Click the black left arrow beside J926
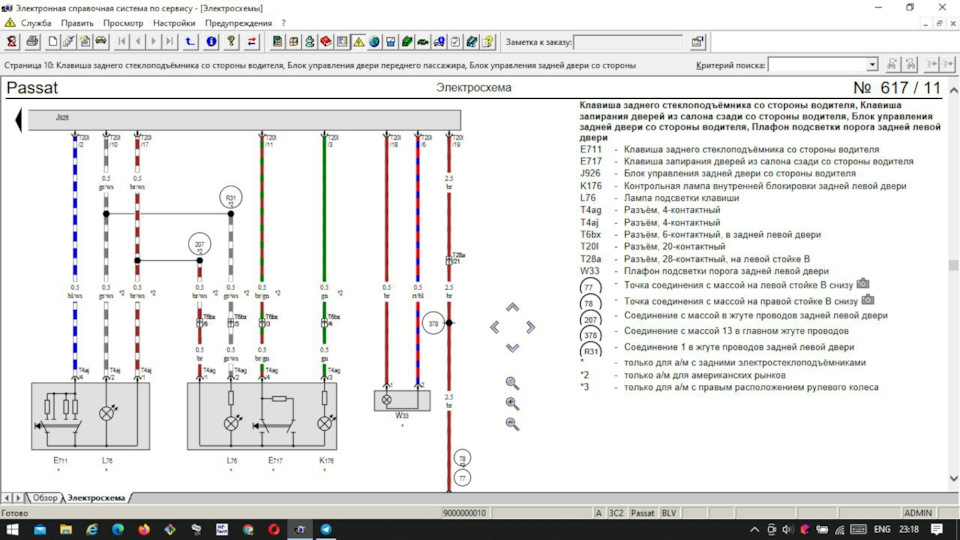 pyautogui.click(x=18, y=120)
